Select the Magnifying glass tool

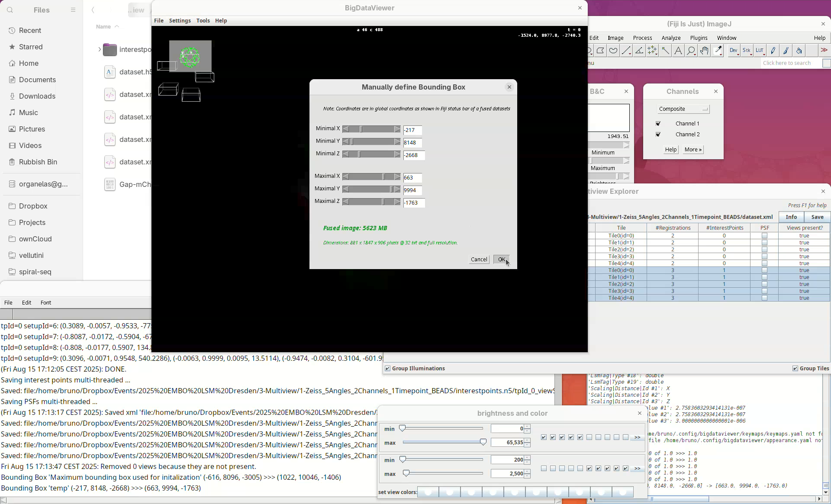tap(691, 51)
